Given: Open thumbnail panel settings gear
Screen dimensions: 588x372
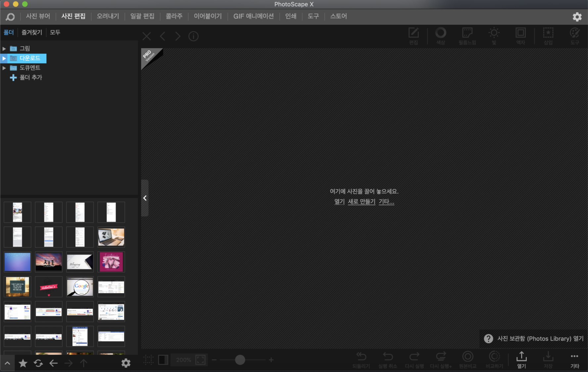Looking at the screenshot, I should [x=126, y=363].
